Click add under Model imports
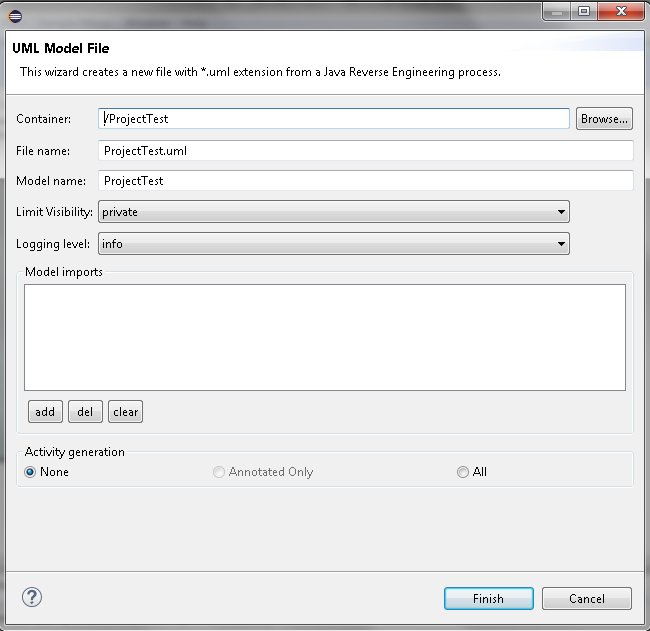 click(45, 411)
